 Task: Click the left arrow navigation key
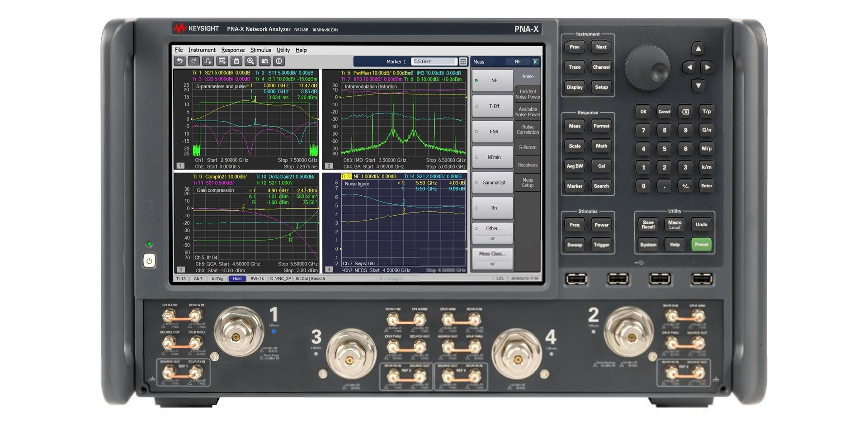(689, 67)
